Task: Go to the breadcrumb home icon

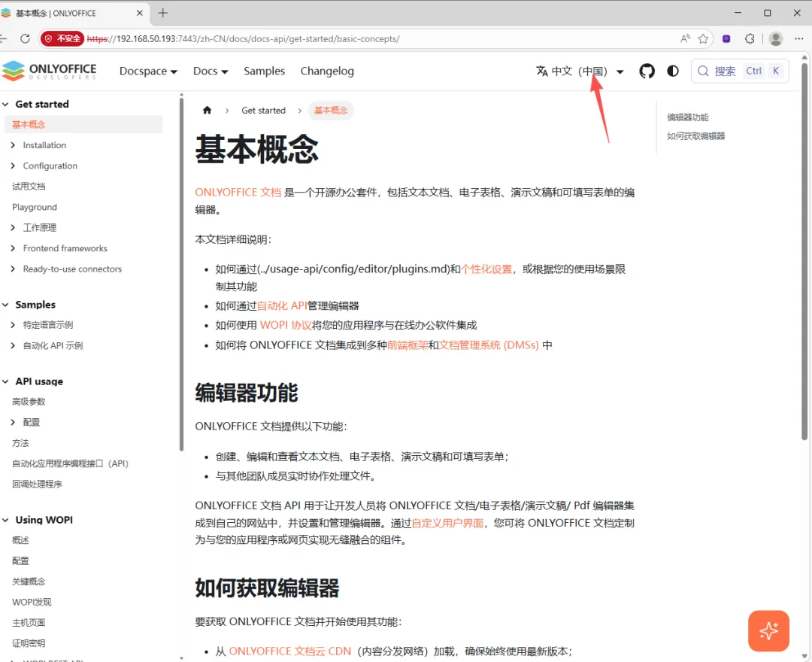Action: tap(208, 110)
